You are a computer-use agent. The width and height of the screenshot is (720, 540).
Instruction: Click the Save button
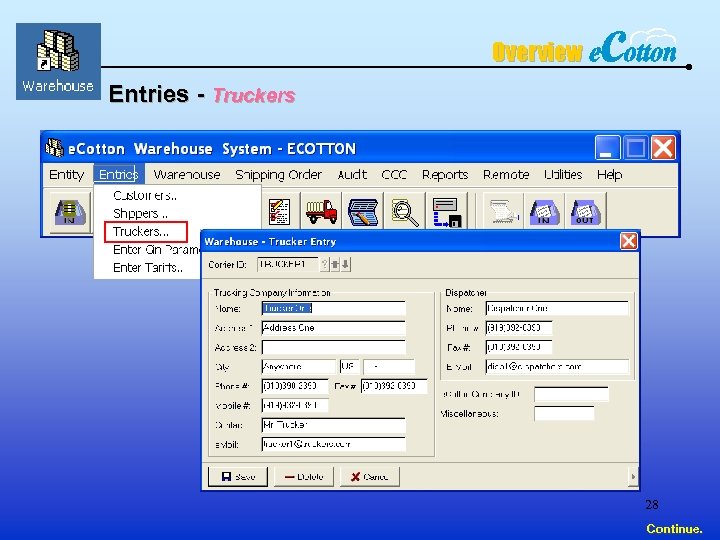click(x=238, y=476)
